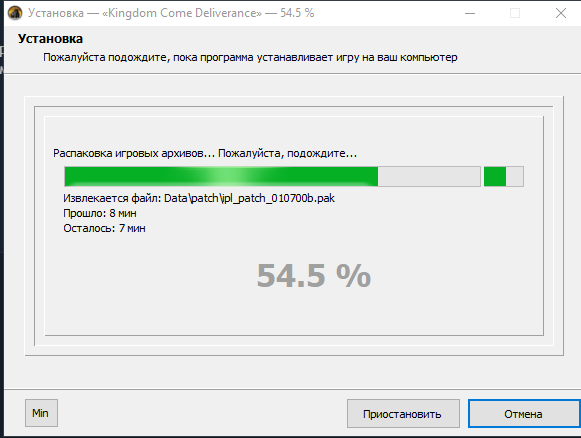Minimize the installer window
The image size is (581, 438).
pos(470,13)
